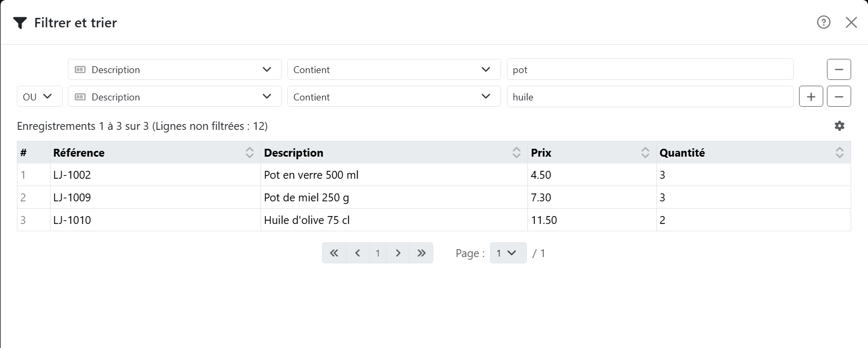Select cell LJ-1002

click(x=155, y=175)
